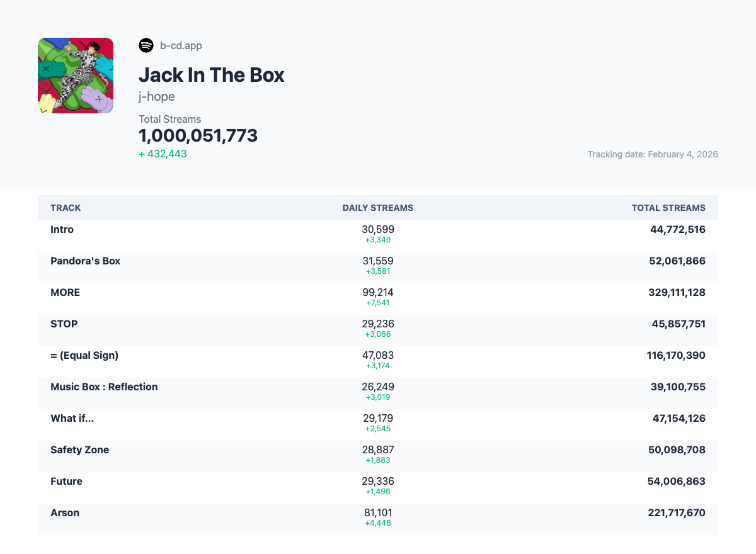Open the Safety Zone track
The height and width of the screenshot is (554, 756).
[79, 450]
